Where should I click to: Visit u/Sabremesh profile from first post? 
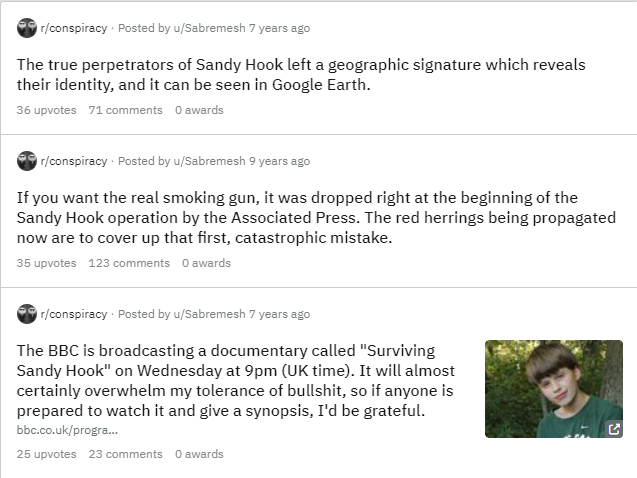pos(209,28)
